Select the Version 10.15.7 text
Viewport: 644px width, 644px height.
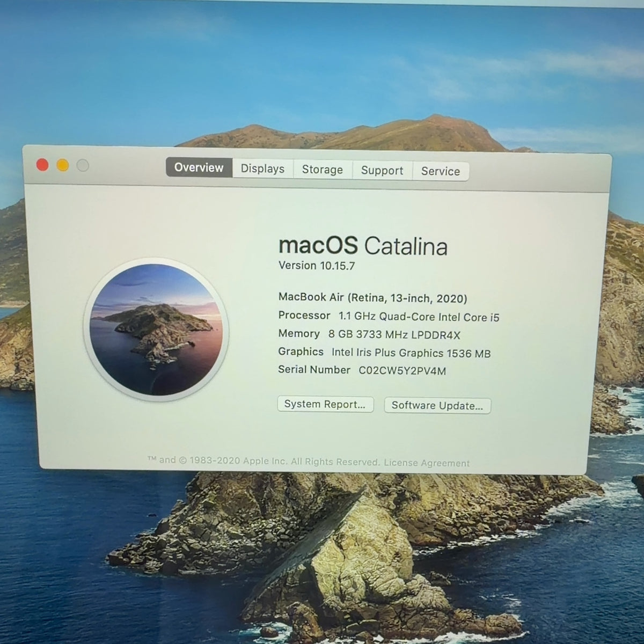pos(317,266)
